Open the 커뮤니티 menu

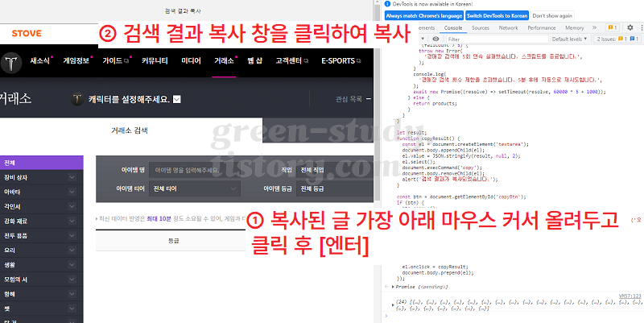155,61
